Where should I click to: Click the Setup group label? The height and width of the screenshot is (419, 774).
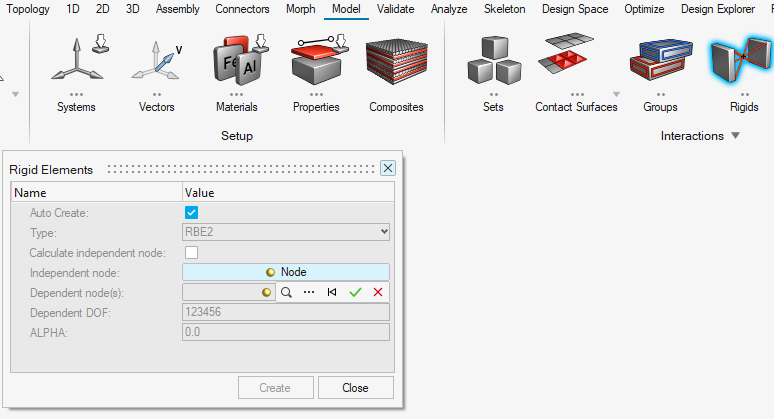coord(237,136)
